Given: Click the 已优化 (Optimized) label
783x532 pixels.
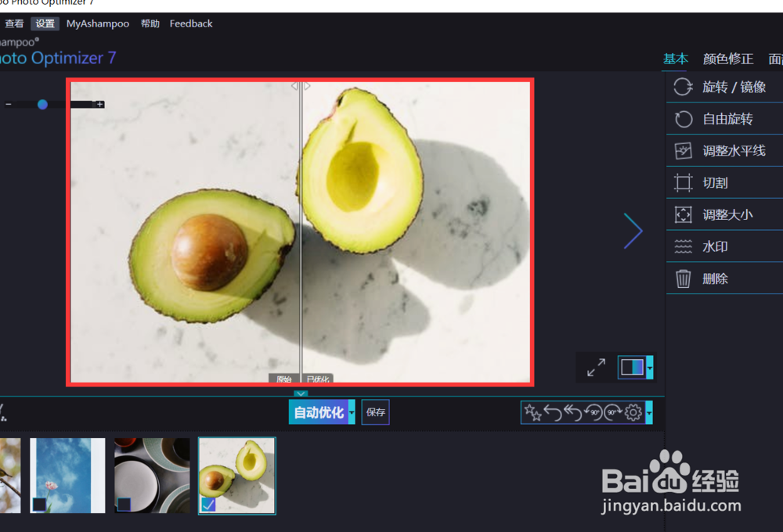Looking at the screenshot, I should (x=318, y=379).
